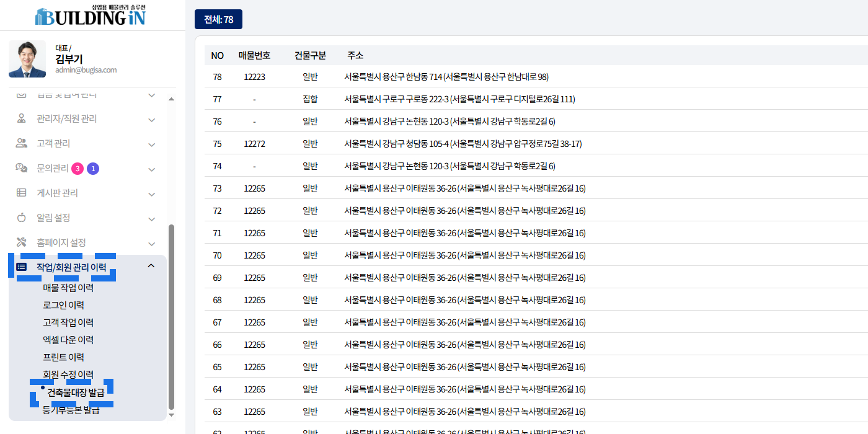
Task: Expand the 관리자/직원 관리 chevron
Action: point(151,119)
